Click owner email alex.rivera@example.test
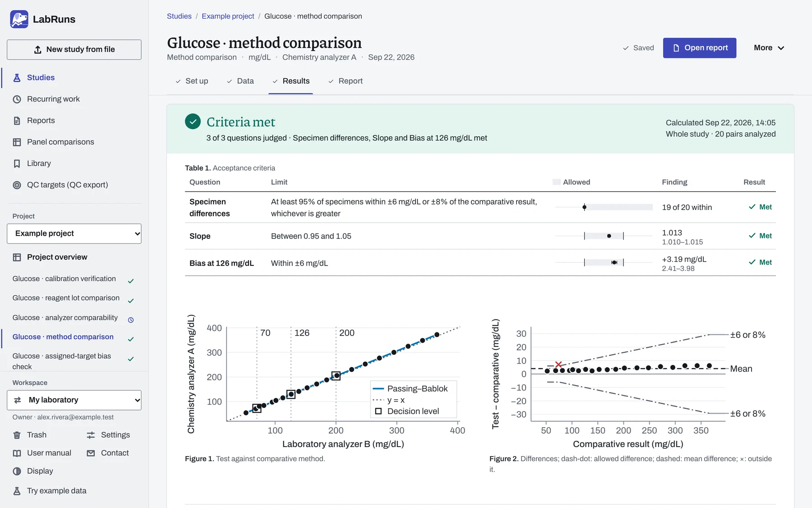This screenshot has width=812, height=508. click(75, 417)
